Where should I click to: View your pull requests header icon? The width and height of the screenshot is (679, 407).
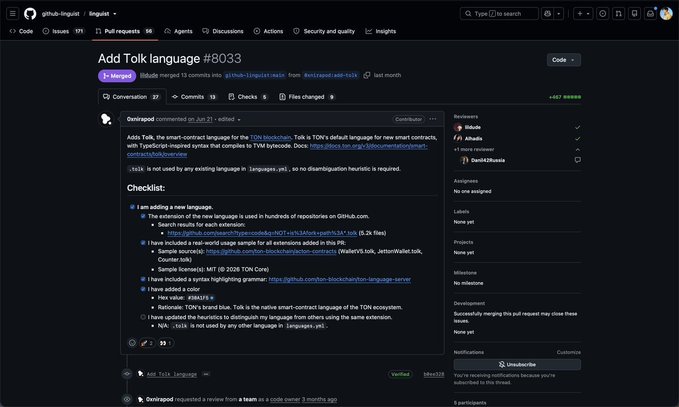[x=618, y=14]
